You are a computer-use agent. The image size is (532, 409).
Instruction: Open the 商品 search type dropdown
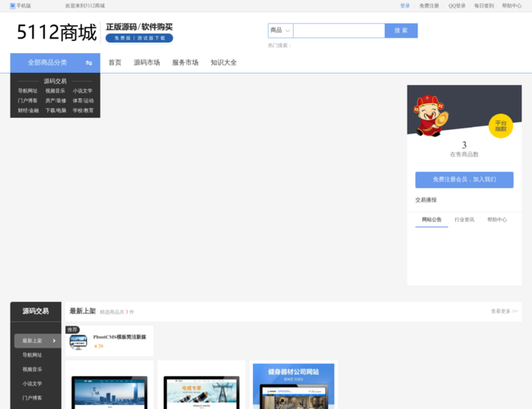click(280, 30)
